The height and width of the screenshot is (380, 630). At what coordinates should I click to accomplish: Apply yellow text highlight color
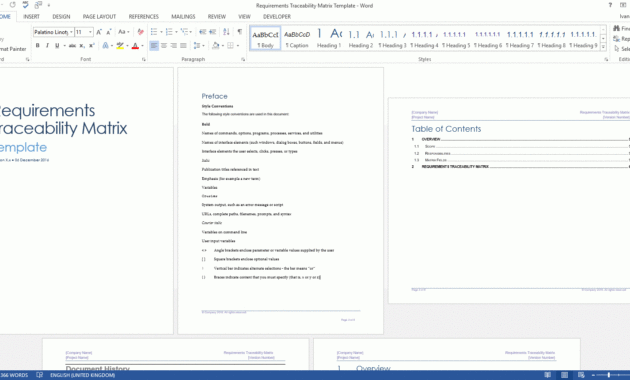120,45
